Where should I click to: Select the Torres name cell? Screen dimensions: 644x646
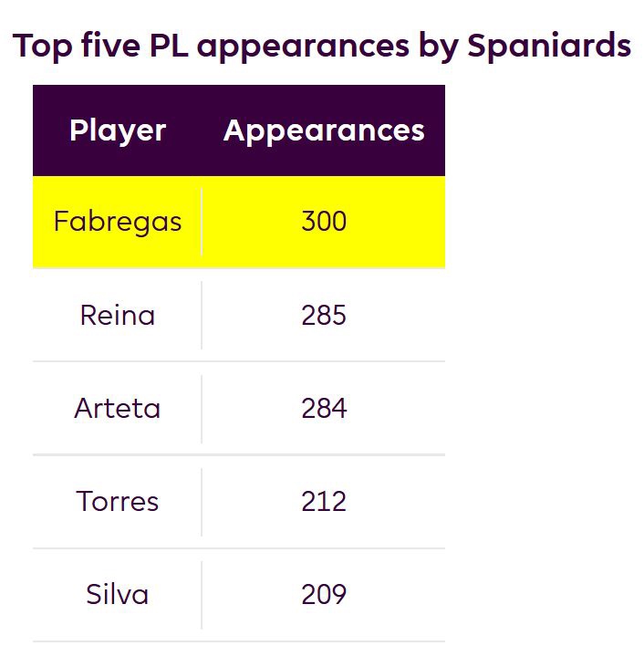(x=118, y=502)
